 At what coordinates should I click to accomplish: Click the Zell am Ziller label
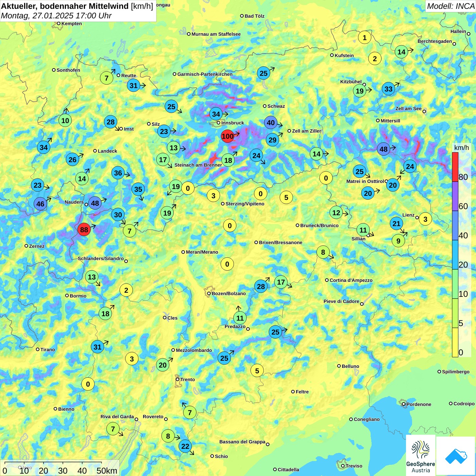tap(307, 131)
